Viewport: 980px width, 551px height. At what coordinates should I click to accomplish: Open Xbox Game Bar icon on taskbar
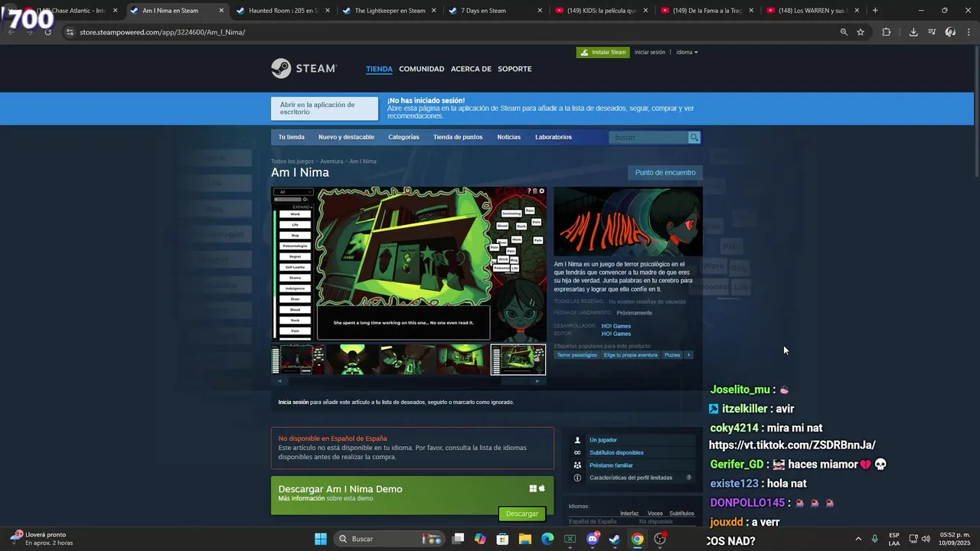click(570, 539)
